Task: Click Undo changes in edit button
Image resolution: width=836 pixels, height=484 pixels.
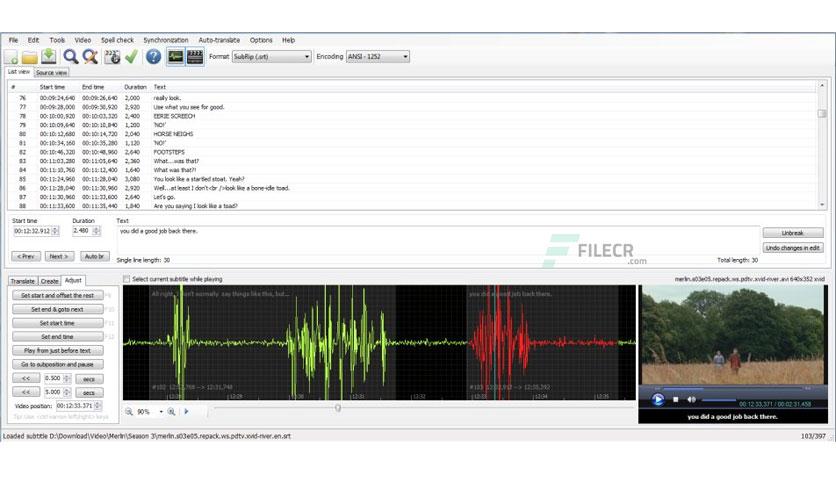Action: 793,248
